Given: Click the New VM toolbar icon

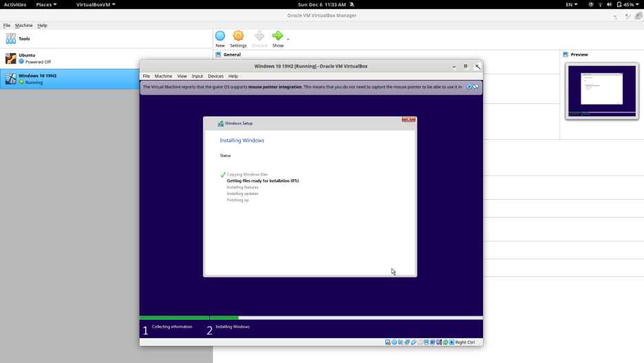Looking at the screenshot, I should tap(220, 36).
